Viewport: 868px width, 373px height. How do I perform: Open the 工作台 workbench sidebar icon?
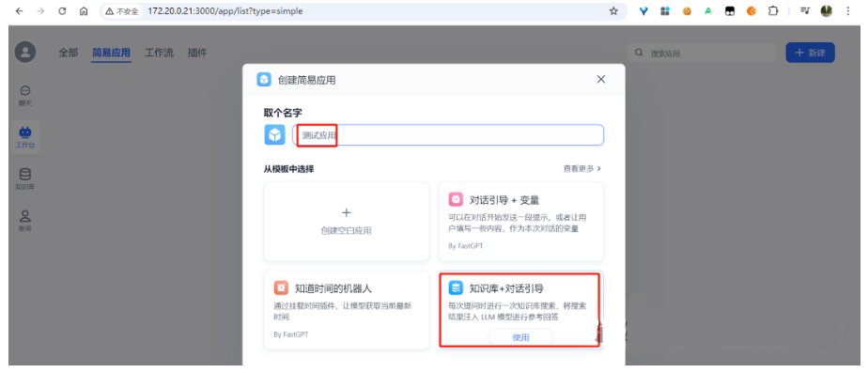25,138
